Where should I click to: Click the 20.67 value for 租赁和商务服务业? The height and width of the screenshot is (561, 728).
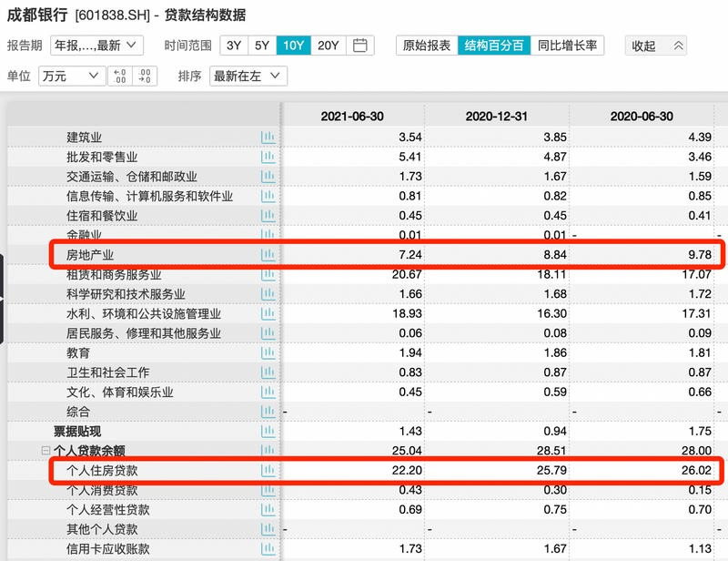(x=407, y=275)
